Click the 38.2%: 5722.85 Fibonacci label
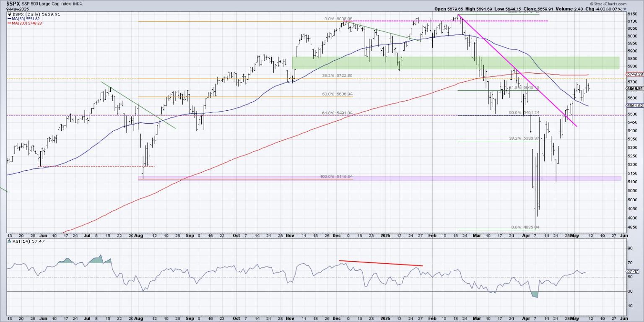 coord(337,76)
